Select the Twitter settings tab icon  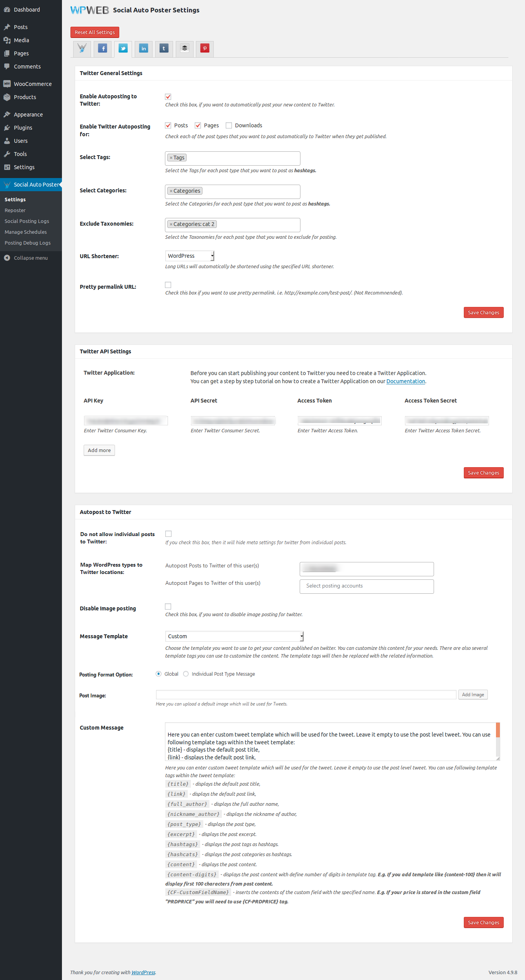click(x=123, y=48)
